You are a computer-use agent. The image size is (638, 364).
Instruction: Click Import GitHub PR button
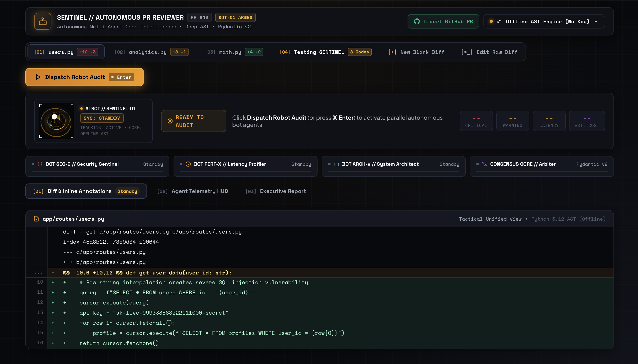tap(443, 22)
